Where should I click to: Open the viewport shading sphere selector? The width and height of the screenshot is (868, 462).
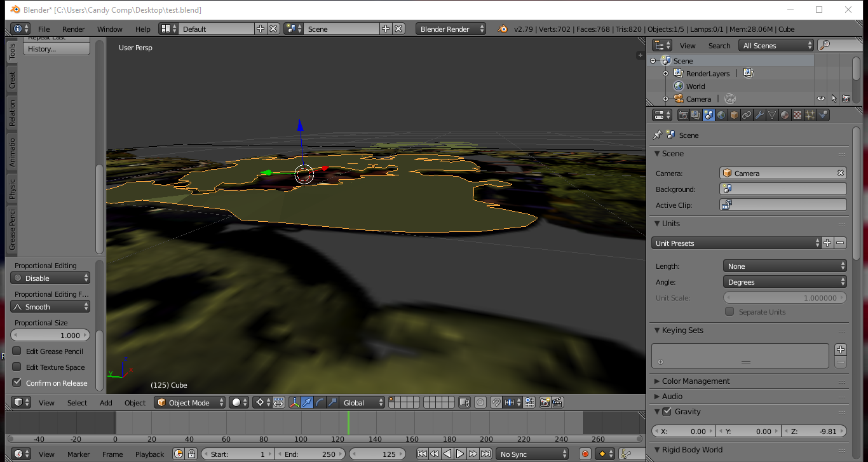point(239,402)
